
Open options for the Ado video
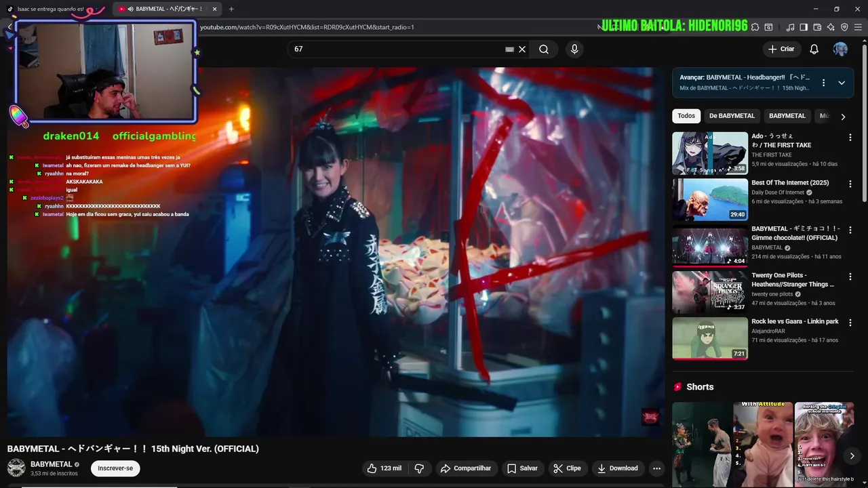tap(850, 138)
